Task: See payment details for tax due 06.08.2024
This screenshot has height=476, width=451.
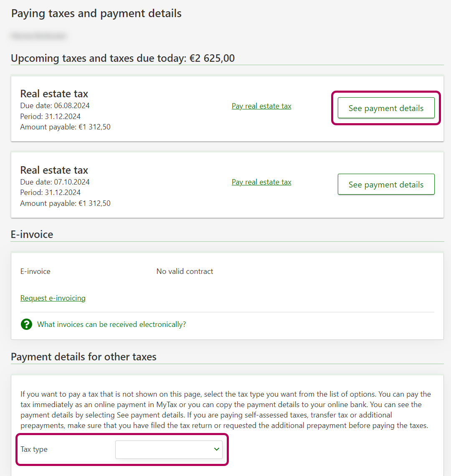Action: pyautogui.click(x=386, y=108)
